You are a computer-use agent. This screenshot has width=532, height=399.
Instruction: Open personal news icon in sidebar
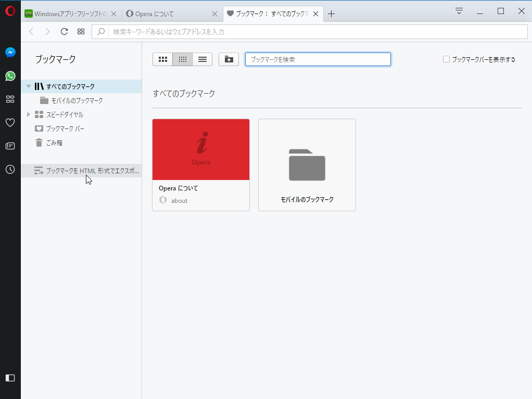tap(10, 146)
